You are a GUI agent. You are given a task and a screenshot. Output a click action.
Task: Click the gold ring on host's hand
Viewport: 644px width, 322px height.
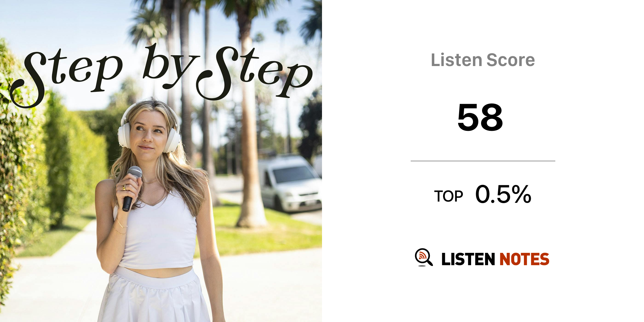124,188
